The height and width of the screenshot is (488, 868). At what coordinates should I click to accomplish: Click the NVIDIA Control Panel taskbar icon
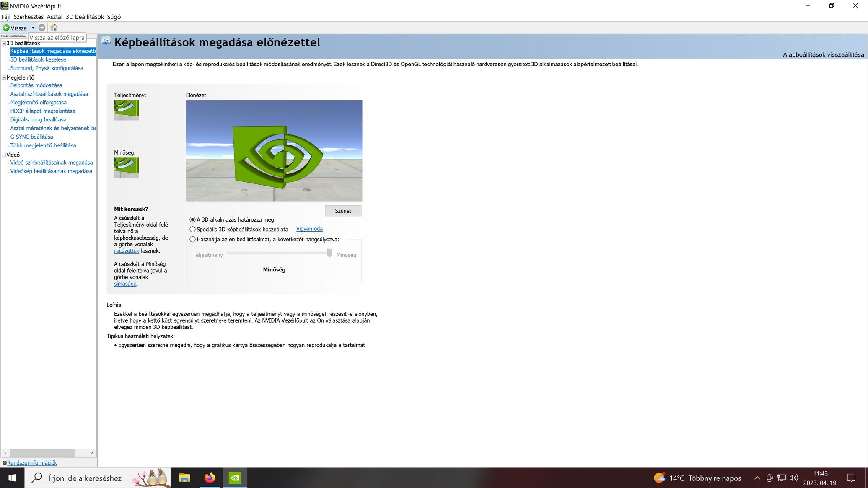click(x=235, y=478)
